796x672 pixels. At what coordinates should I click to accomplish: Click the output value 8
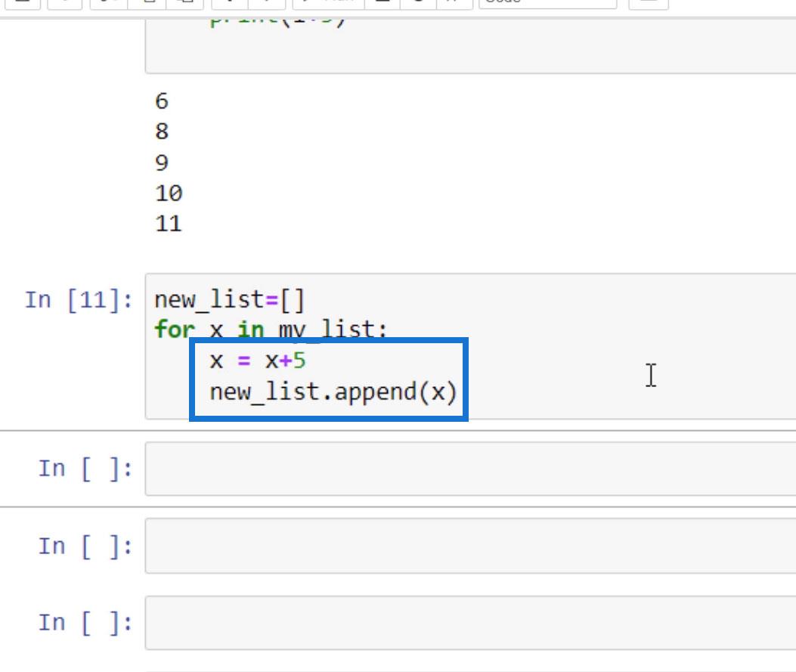(162, 132)
